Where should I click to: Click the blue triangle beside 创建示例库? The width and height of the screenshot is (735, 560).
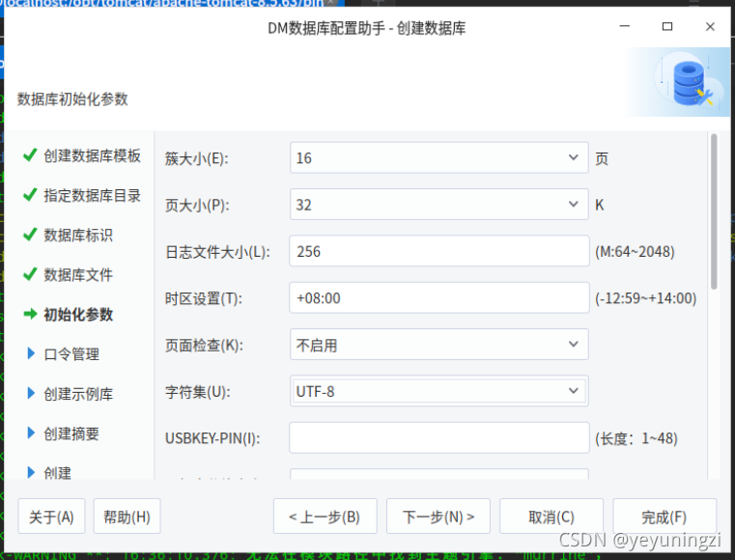click(x=31, y=393)
